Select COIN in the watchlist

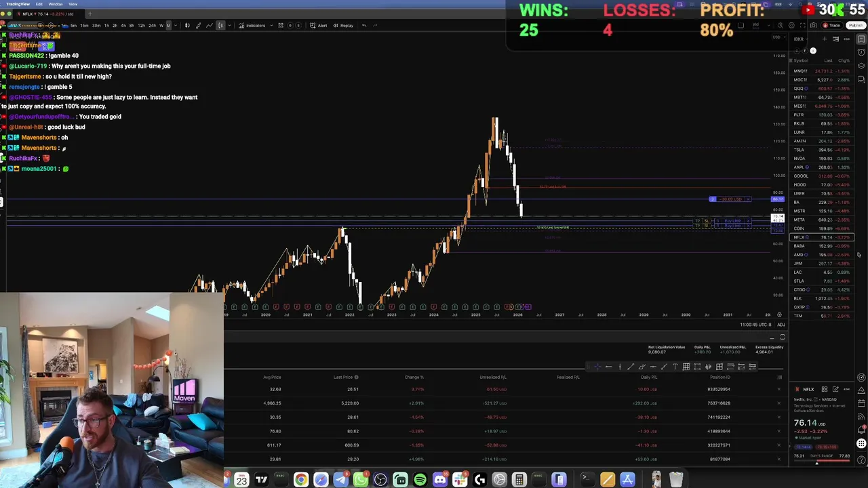822,228
